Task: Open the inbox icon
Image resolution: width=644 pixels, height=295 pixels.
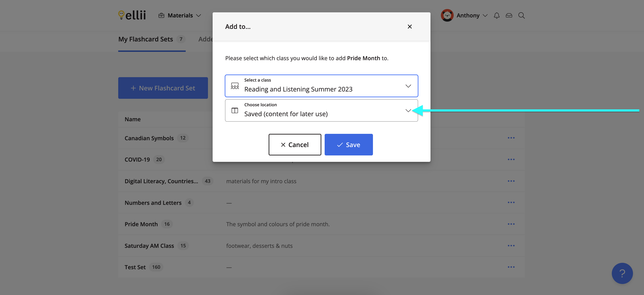Action: tap(509, 15)
